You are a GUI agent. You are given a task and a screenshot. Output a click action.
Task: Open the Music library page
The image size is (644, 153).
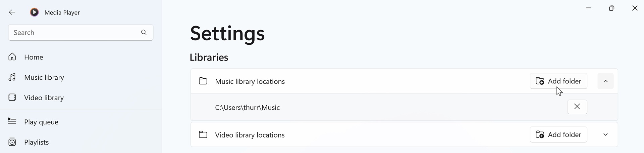click(x=81, y=77)
